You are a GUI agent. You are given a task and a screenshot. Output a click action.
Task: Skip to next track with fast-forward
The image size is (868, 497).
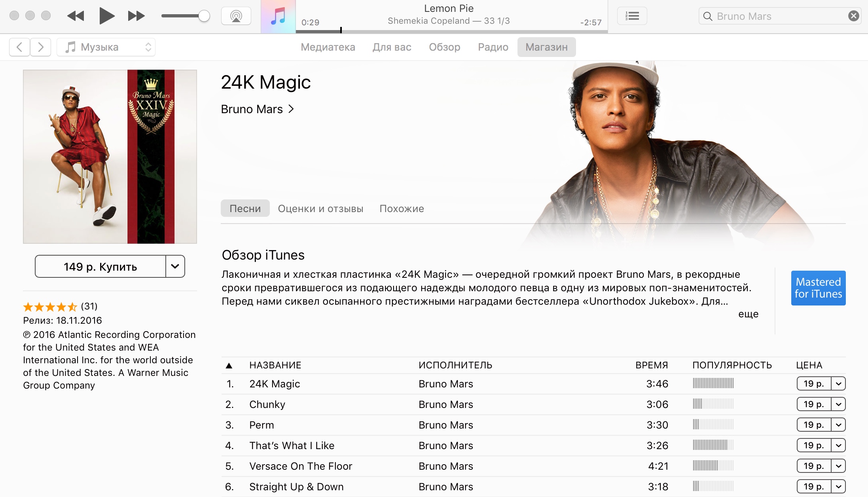click(x=136, y=16)
